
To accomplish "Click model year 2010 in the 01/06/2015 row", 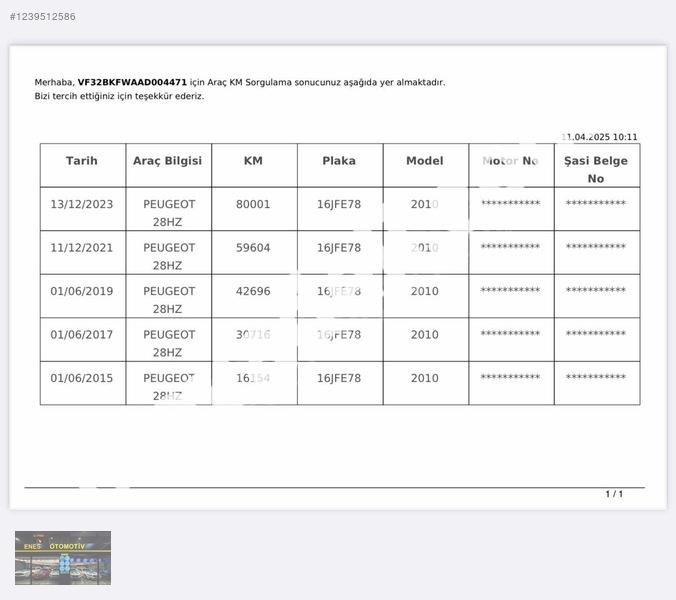I will pos(425,378).
